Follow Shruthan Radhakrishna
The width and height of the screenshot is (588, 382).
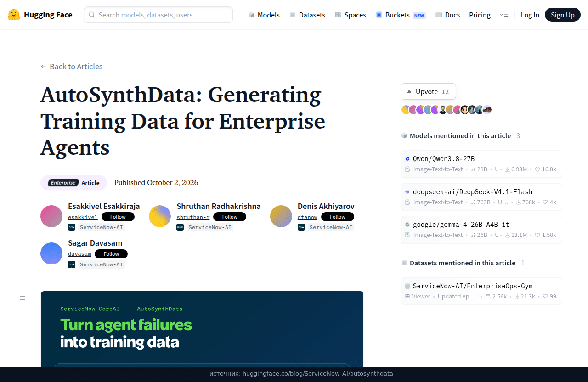coord(230,217)
